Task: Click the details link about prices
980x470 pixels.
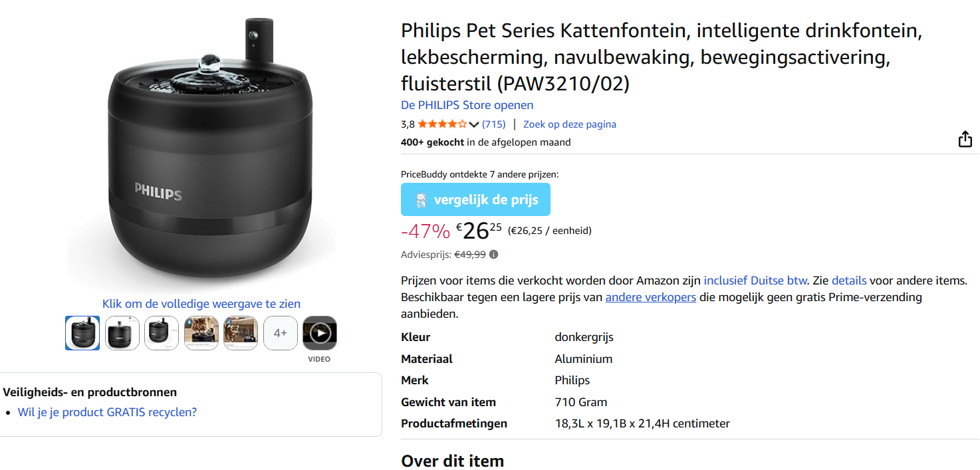Action: (x=848, y=280)
